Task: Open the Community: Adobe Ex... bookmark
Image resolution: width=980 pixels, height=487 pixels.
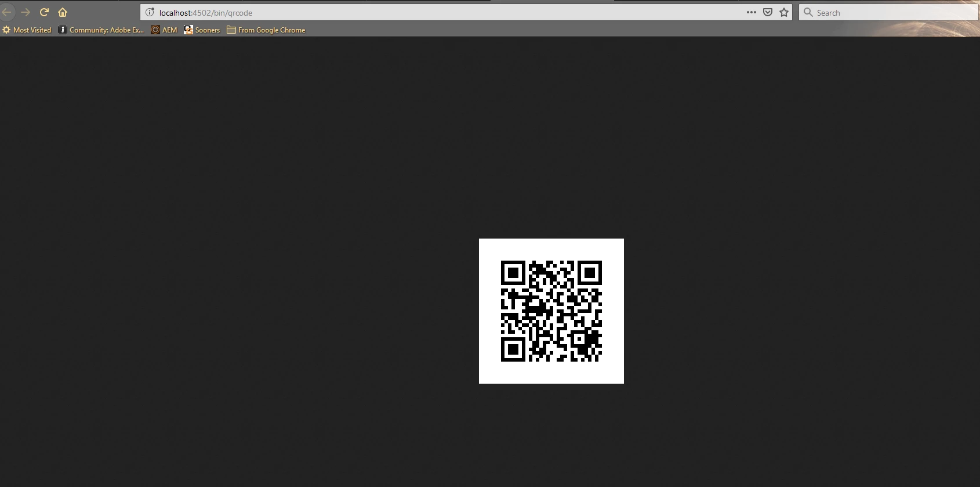Action: pyautogui.click(x=101, y=30)
